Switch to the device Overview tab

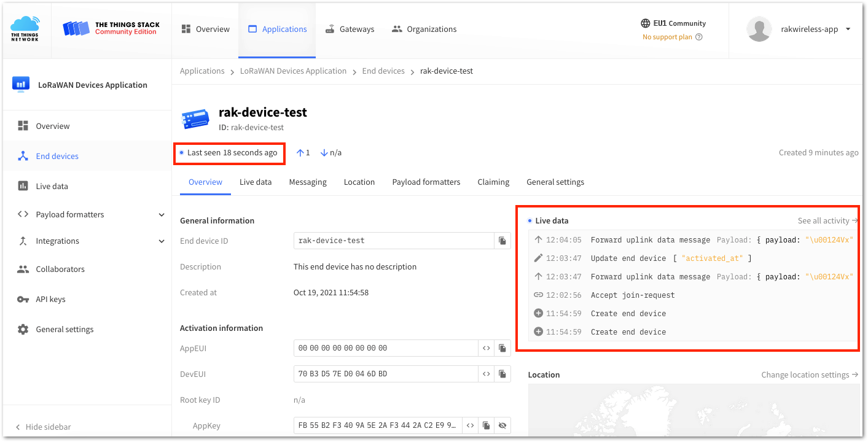click(x=205, y=182)
